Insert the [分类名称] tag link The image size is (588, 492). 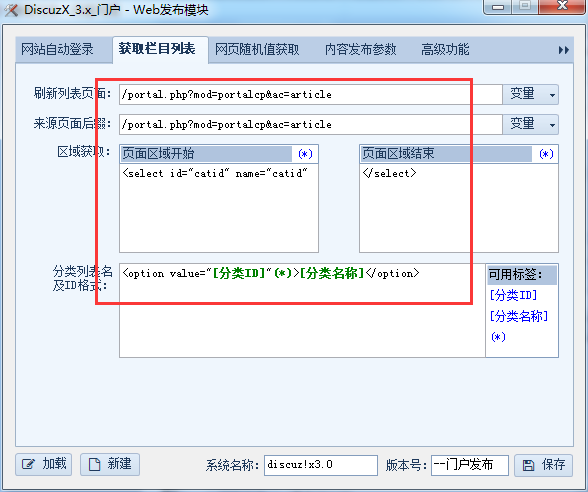[519, 316]
